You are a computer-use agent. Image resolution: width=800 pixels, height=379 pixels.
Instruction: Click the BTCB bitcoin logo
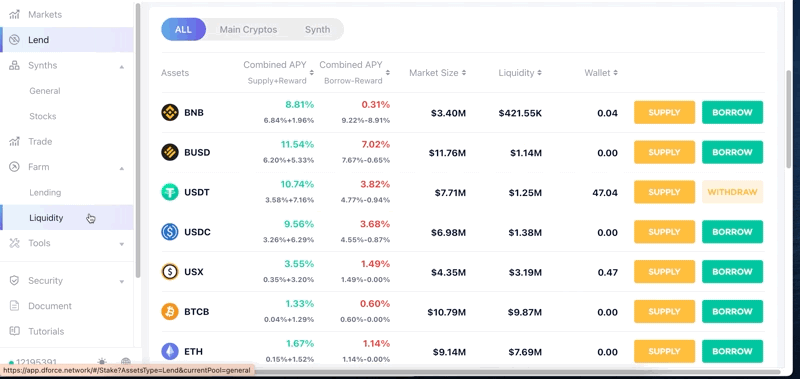[x=170, y=312]
